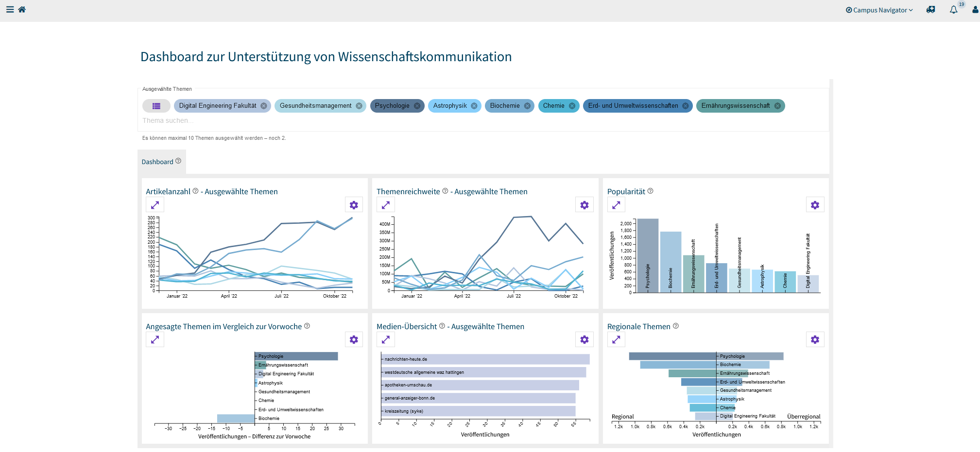
Task: Open the user profile icon
Action: click(975, 10)
